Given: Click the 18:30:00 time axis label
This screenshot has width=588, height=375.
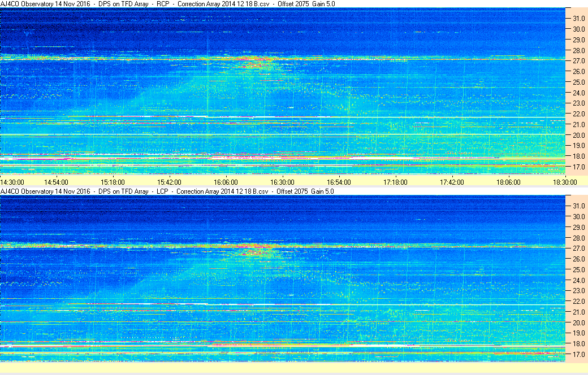Looking at the screenshot, I should (x=565, y=182).
